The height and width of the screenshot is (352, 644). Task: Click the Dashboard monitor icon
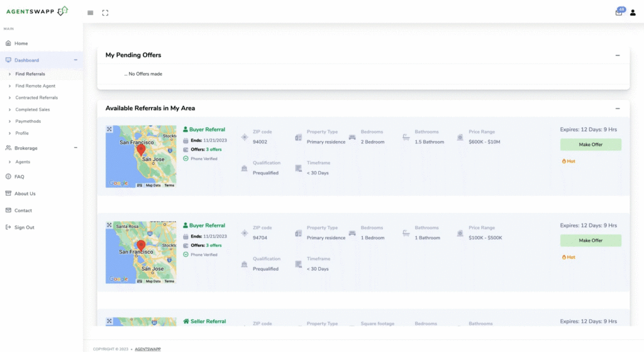[8, 60]
